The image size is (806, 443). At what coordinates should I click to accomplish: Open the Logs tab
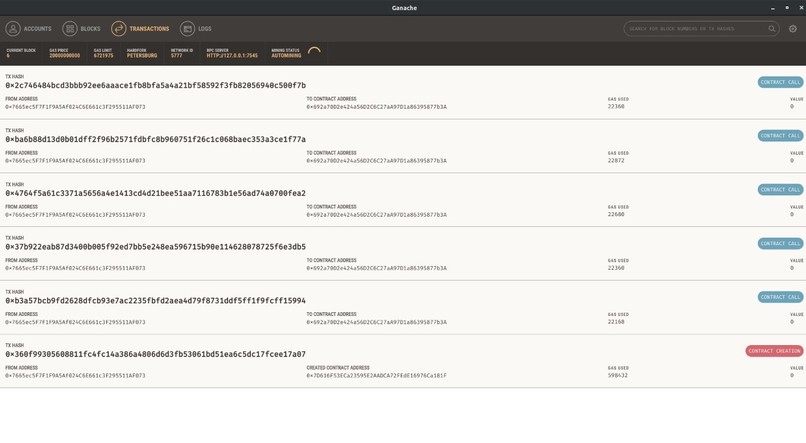point(196,29)
